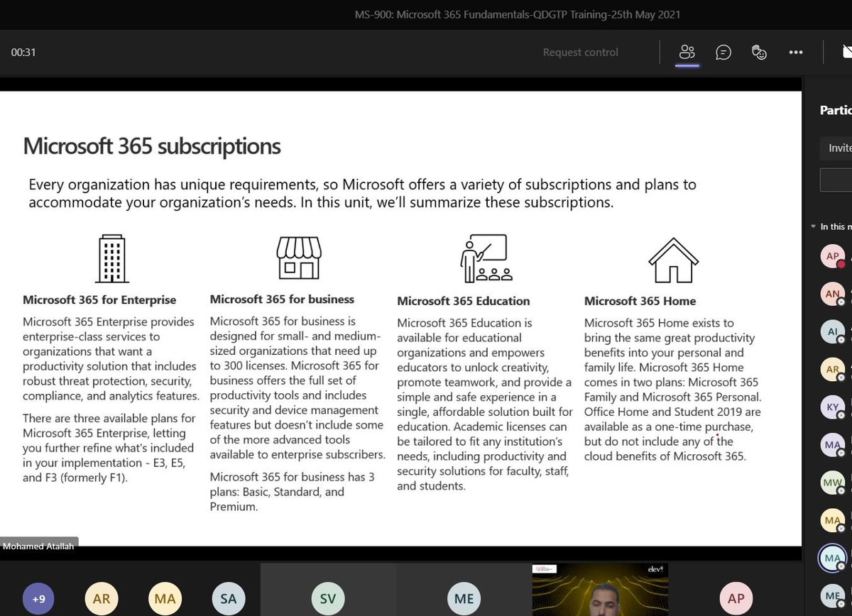Viewport: 852px width, 616px height.
Task: Open the +9 overflow participants bubble
Action: pyautogui.click(x=38, y=598)
